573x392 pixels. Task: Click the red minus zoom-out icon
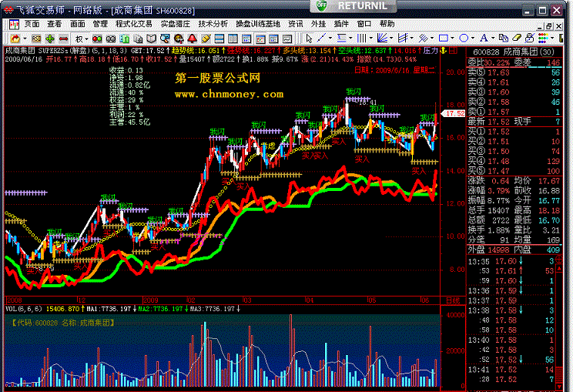coord(64,39)
